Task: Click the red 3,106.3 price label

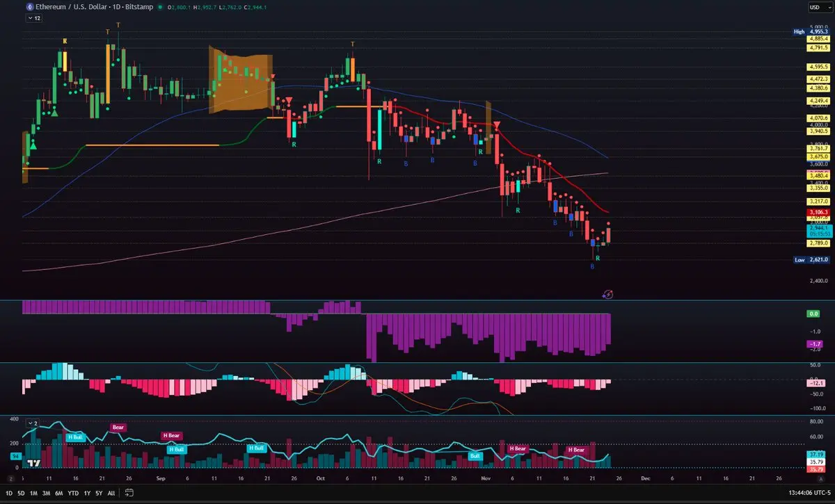Action: [x=817, y=211]
